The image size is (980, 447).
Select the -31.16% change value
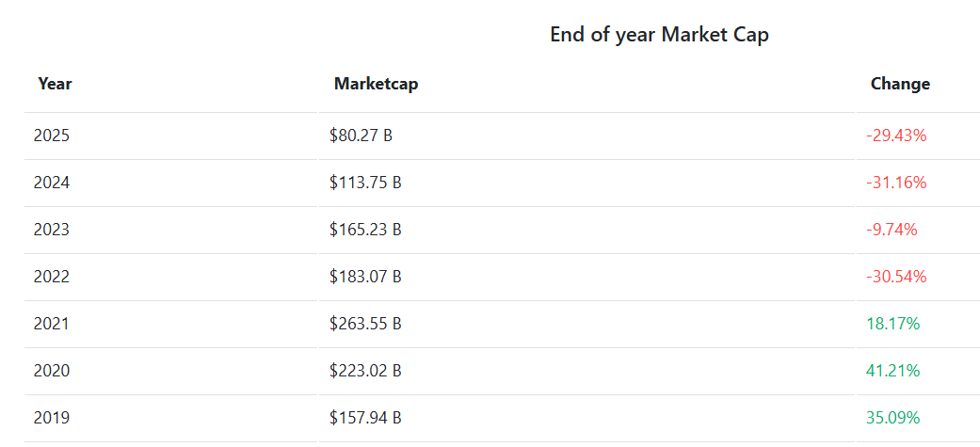[x=896, y=184]
